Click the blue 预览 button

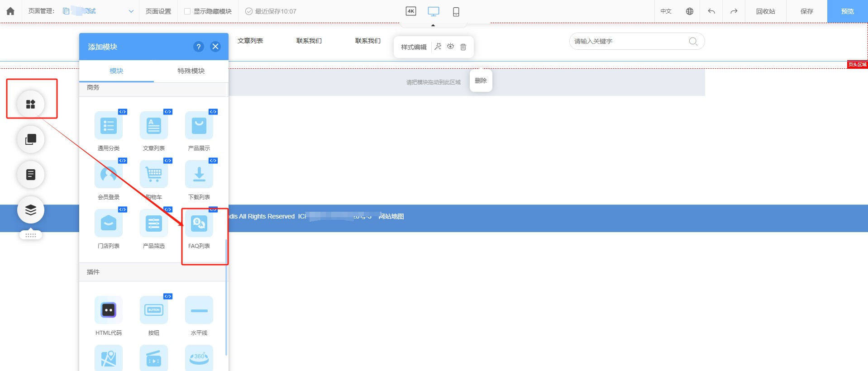848,11
